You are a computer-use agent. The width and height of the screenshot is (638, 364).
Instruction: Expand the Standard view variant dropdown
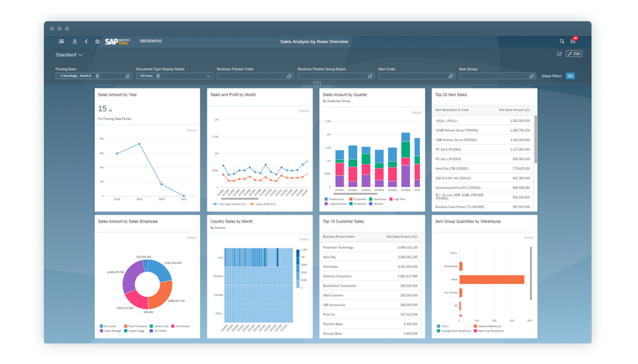pos(81,55)
